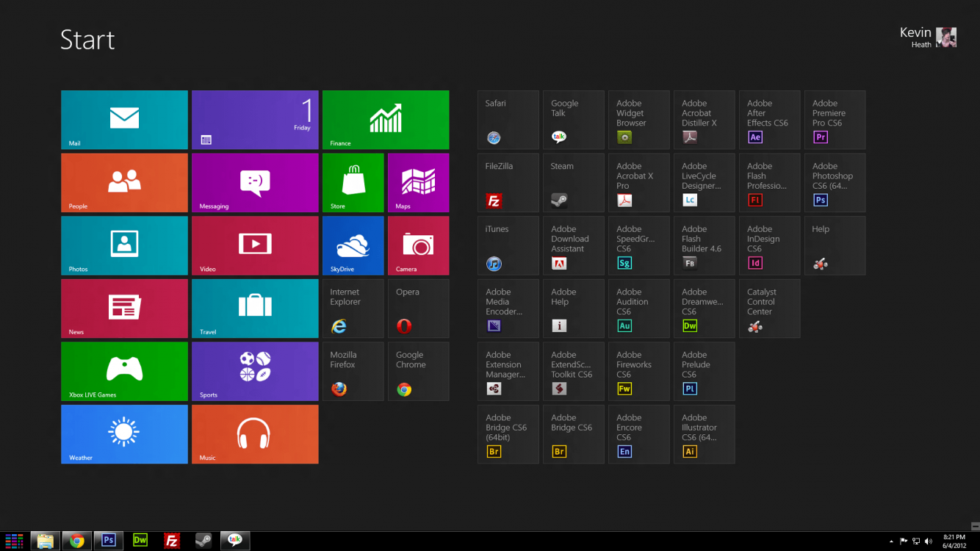Launch the Adobe Premiere Pro CS6 tile
Screen dimensions: 980x551
835,120
